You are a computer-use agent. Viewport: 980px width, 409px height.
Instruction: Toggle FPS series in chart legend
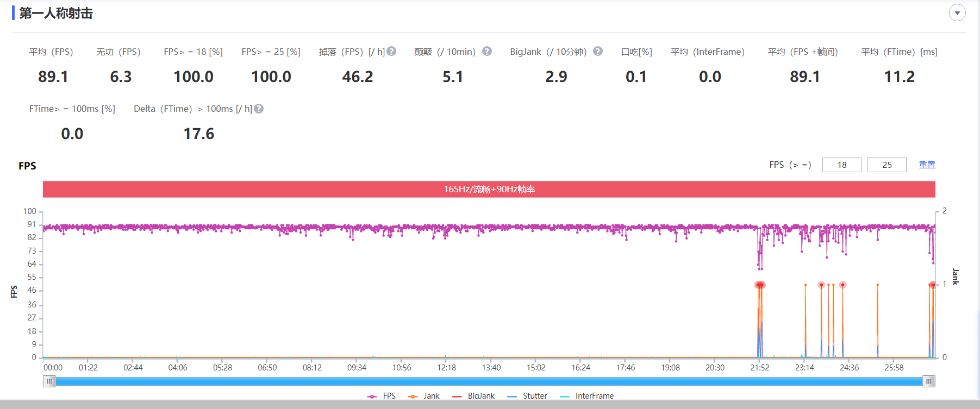tap(382, 396)
